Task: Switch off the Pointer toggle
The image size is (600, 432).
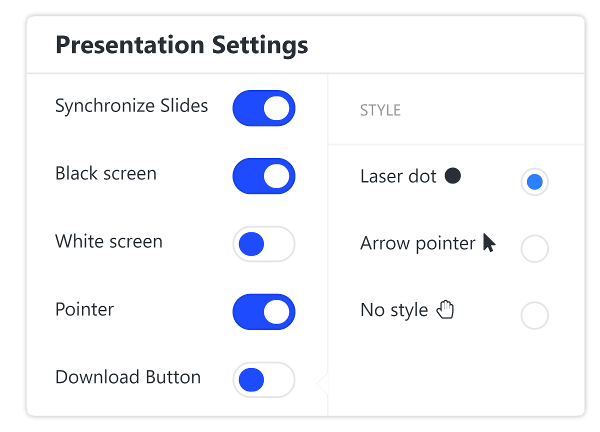Action: (x=264, y=312)
